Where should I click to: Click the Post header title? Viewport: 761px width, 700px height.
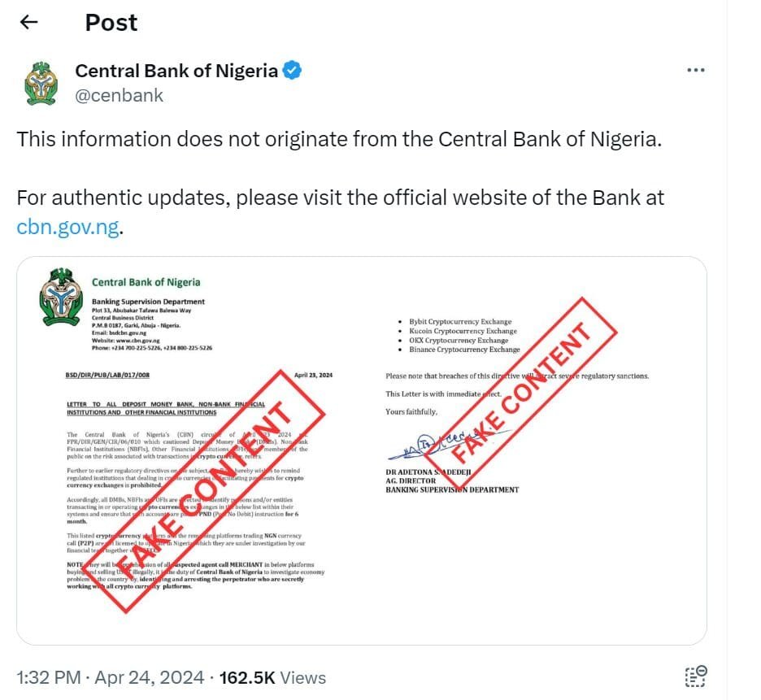tap(111, 22)
